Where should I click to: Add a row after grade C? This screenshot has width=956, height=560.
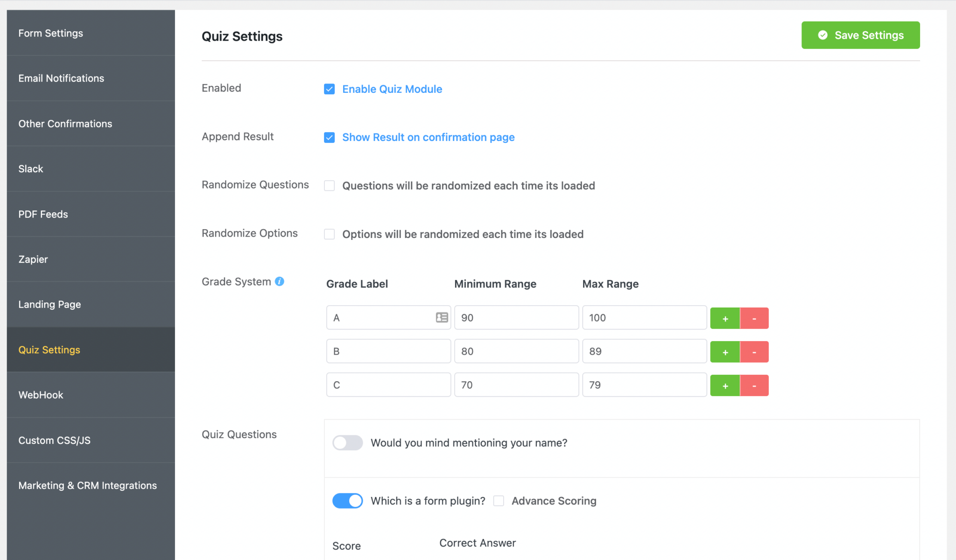pyautogui.click(x=725, y=385)
